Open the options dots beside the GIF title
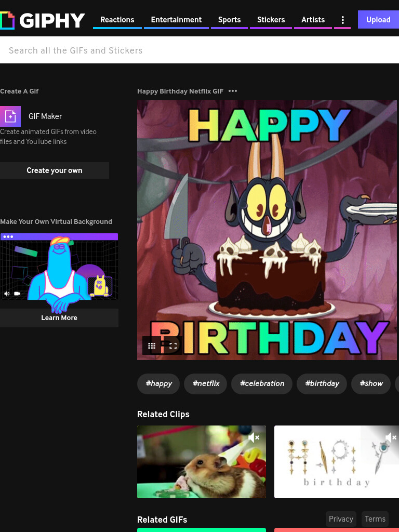The image size is (399, 532). (x=233, y=91)
